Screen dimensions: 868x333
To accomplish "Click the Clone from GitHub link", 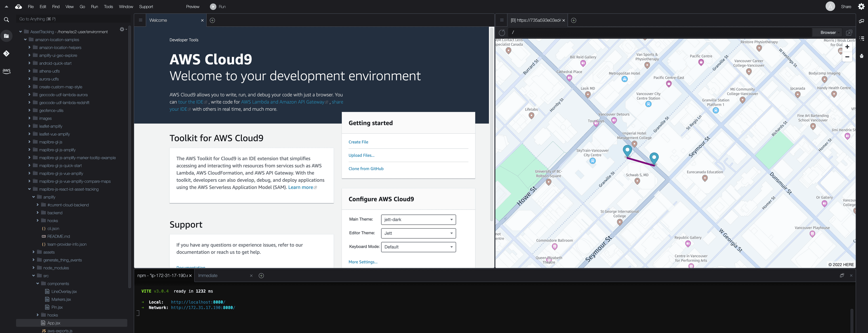I will (366, 168).
